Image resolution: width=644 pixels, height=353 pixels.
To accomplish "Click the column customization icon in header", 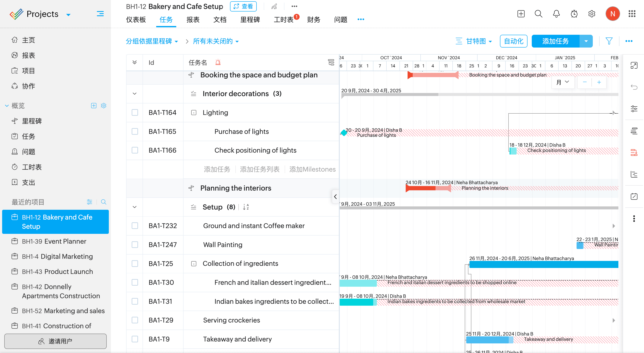I will 331,62.
